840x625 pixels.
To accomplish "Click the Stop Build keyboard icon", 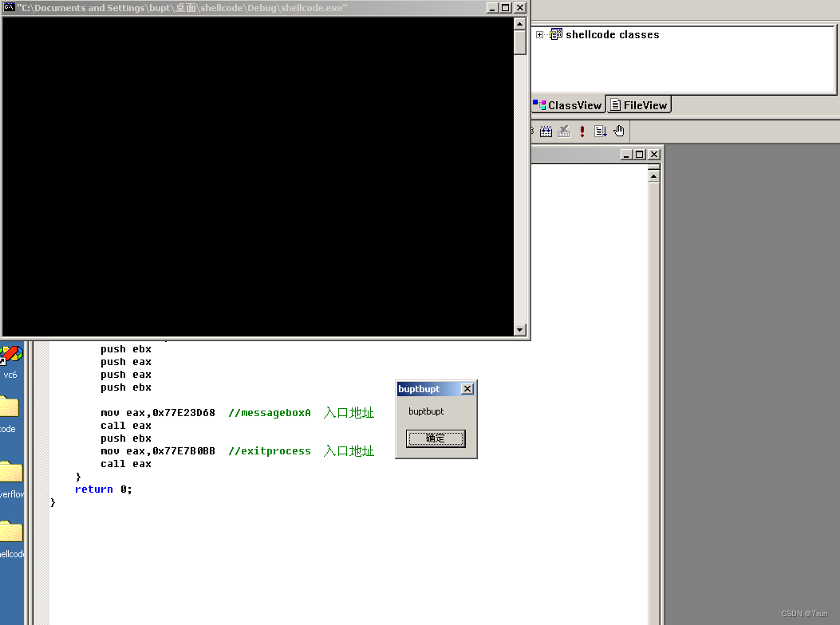I will (x=563, y=132).
